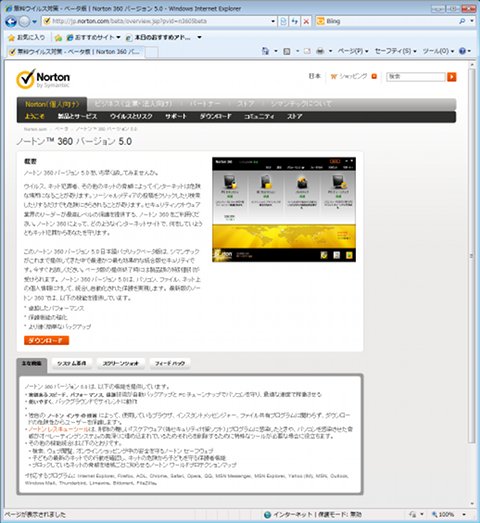Toggle Compatibility View icon in address bar
480x523 pixels.
click(x=283, y=21)
